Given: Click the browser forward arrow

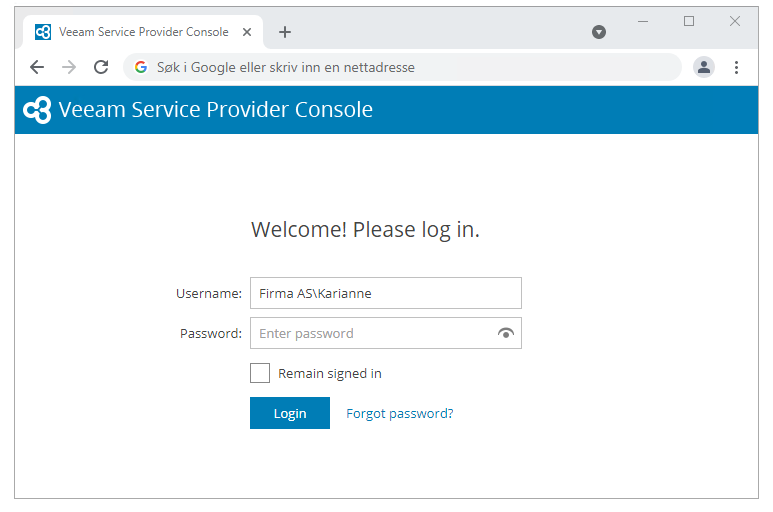Looking at the screenshot, I should click(69, 67).
